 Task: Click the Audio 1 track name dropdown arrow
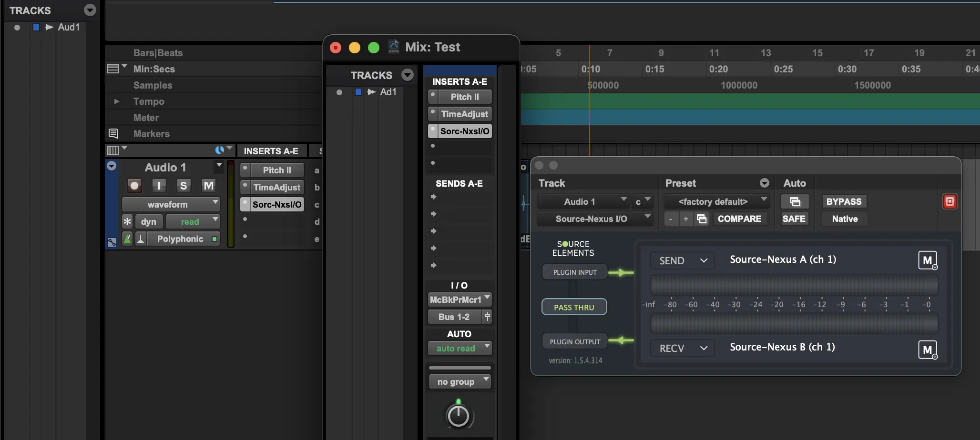point(219,165)
